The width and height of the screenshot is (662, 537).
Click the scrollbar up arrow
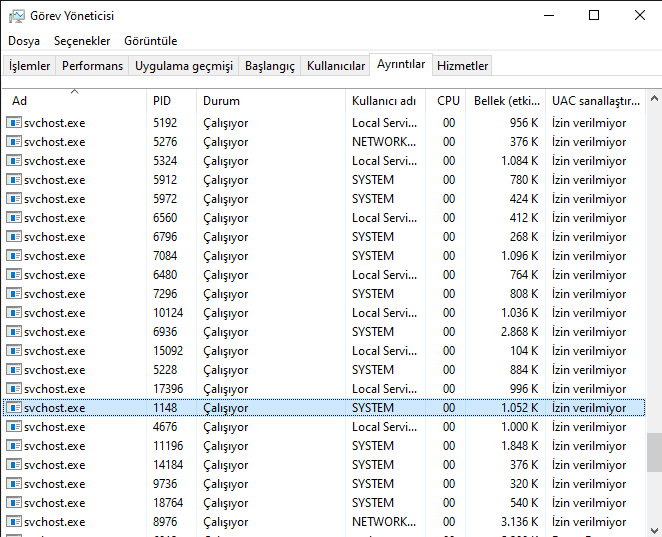pos(654,99)
